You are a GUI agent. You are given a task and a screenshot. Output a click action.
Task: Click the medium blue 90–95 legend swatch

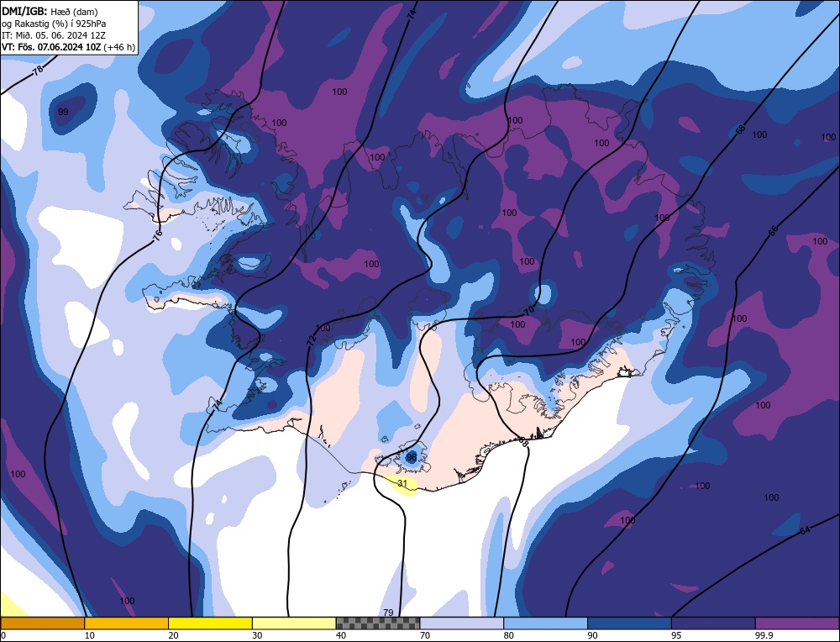[629, 623]
